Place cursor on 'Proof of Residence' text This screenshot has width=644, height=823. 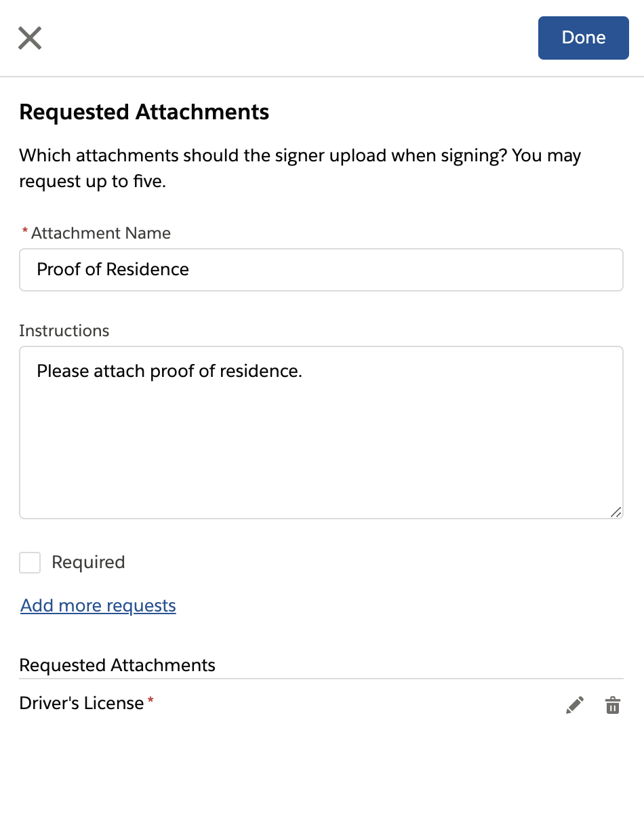click(x=113, y=270)
